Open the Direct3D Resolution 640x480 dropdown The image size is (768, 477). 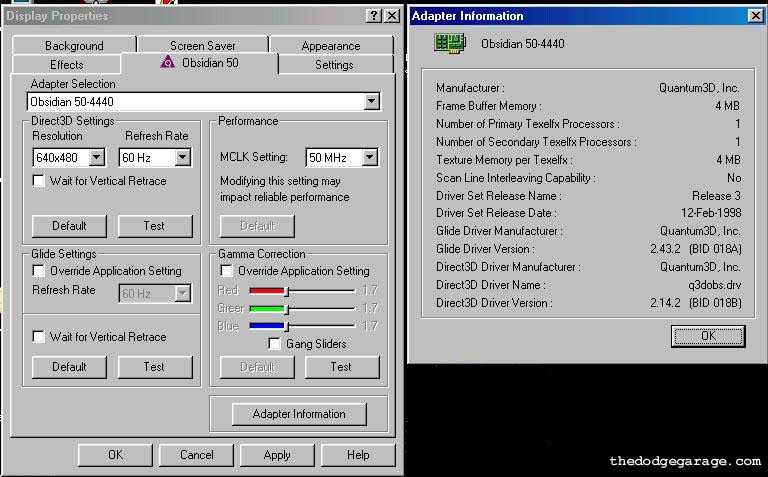tap(97, 158)
